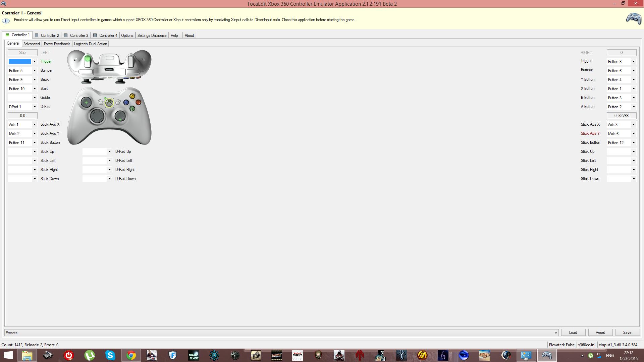This screenshot has width=644, height=362.
Task: Click the Controller 4 tab icon
Action: 94,35
